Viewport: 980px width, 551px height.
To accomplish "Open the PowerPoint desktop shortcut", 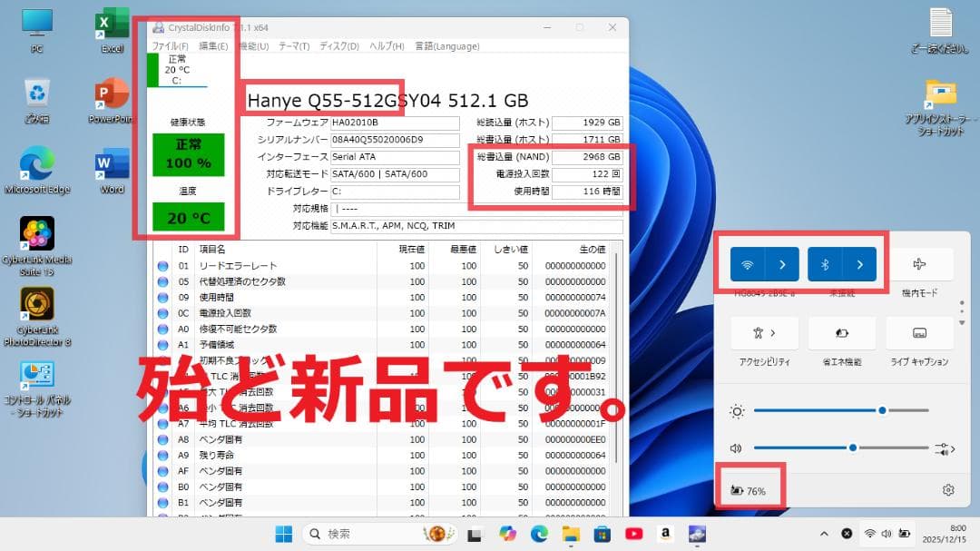I will pos(112,100).
